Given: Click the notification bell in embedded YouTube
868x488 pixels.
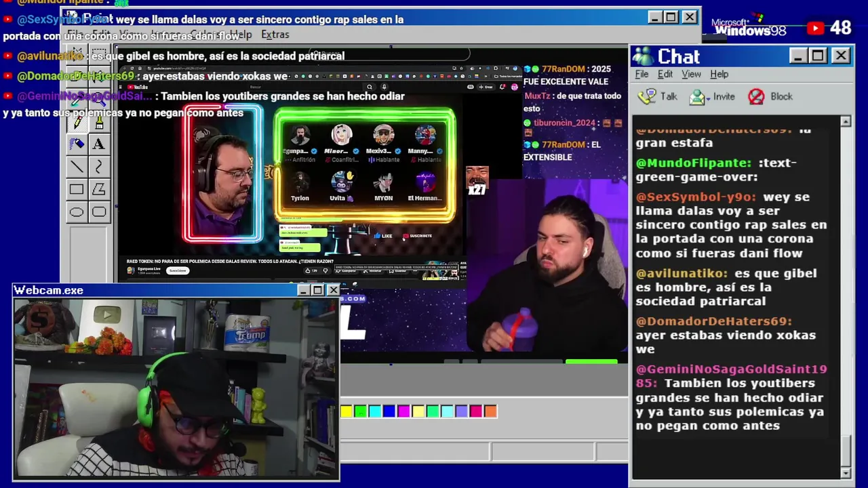Looking at the screenshot, I should tap(503, 87).
